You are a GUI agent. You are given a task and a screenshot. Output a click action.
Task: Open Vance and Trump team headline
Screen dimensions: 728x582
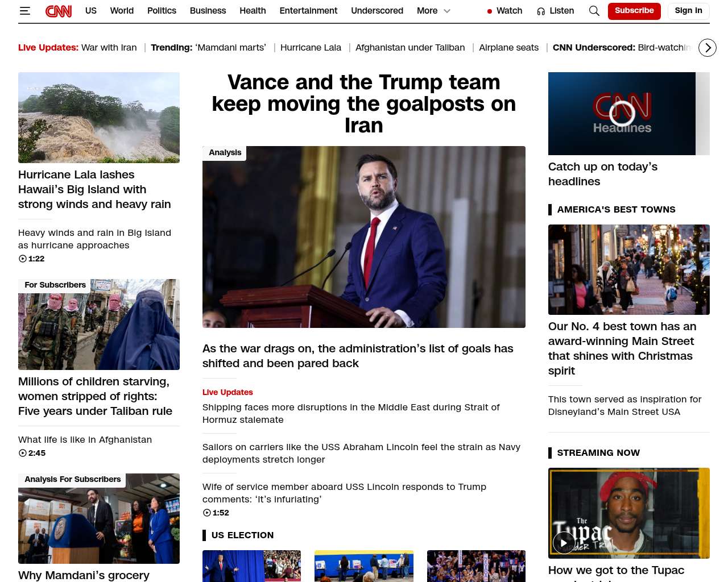[364, 103]
